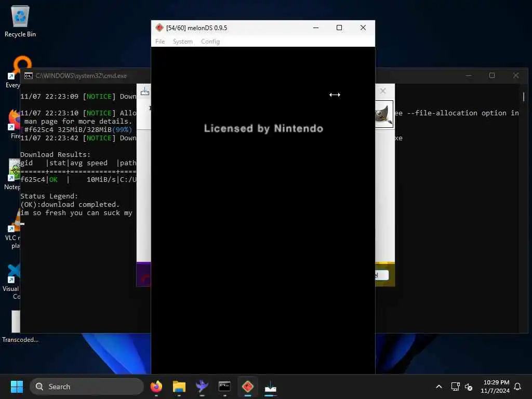Maximize the cmd.exe window
This screenshot has width=532, height=399.
tap(492, 76)
